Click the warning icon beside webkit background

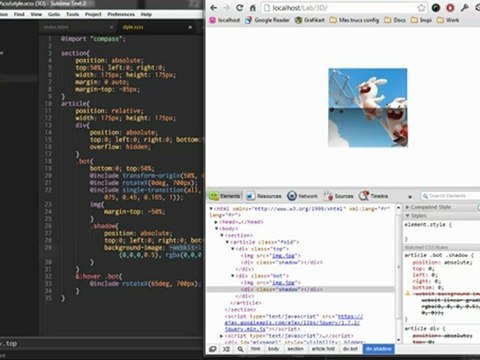pos(408,294)
